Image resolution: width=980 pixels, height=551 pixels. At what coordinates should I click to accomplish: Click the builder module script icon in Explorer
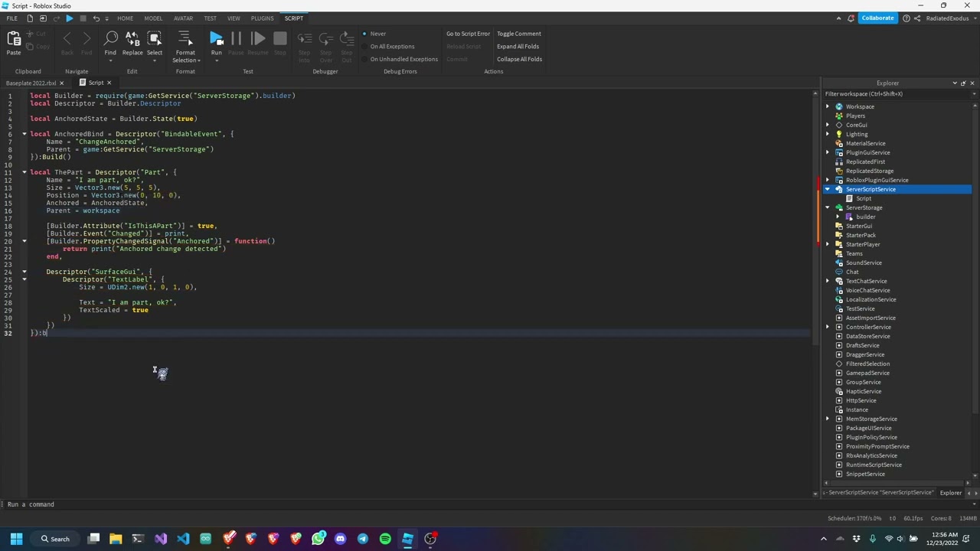(x=849, y=217)
